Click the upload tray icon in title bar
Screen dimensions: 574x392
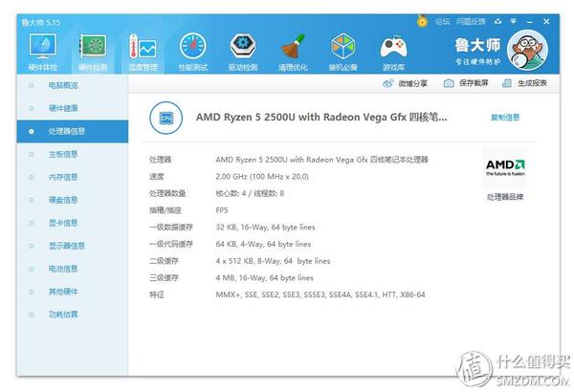(x=497, y=22)
